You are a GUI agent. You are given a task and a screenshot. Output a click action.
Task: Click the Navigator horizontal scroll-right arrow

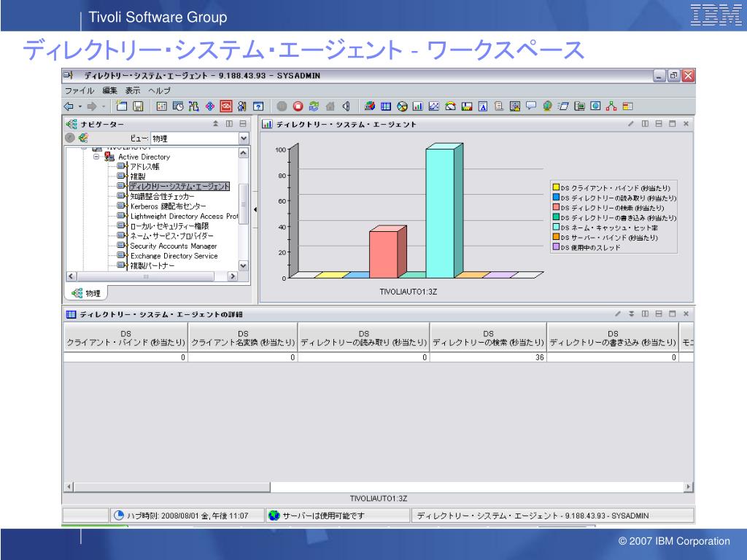[x=233, y=276]
